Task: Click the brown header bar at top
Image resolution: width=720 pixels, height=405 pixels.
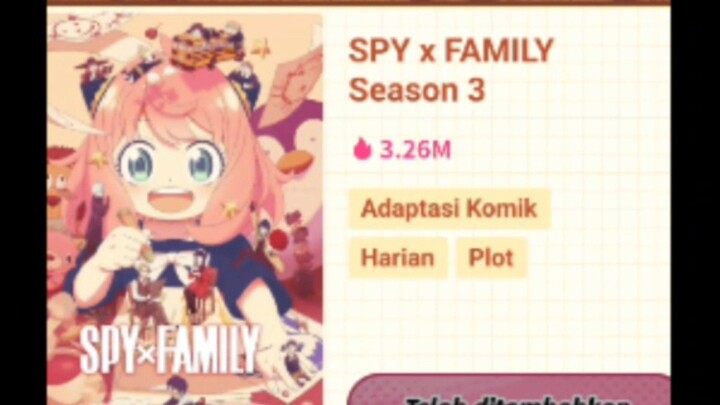Action: [359, 2]
